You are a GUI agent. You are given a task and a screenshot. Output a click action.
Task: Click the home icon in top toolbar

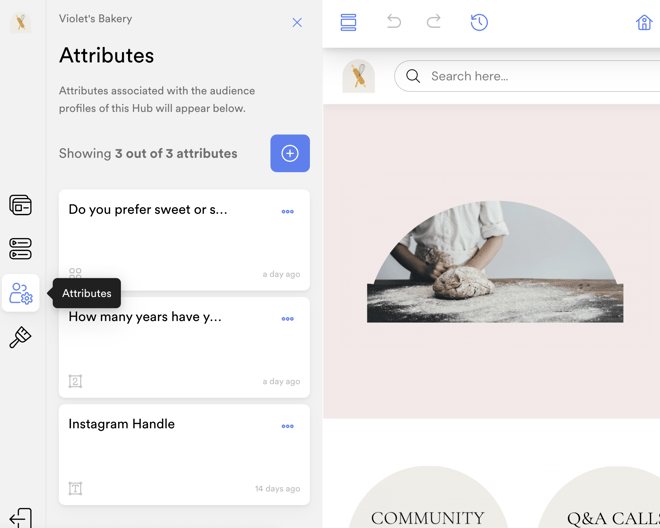(644, 22)
